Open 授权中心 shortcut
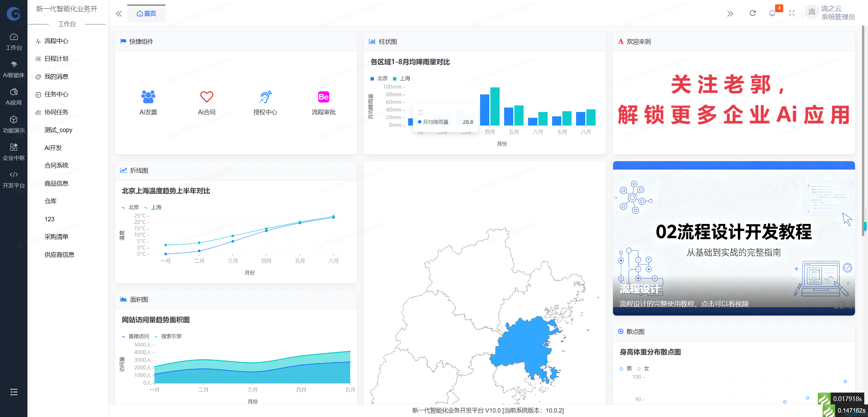This screenshot has height=417, width=868. [265, 103]
